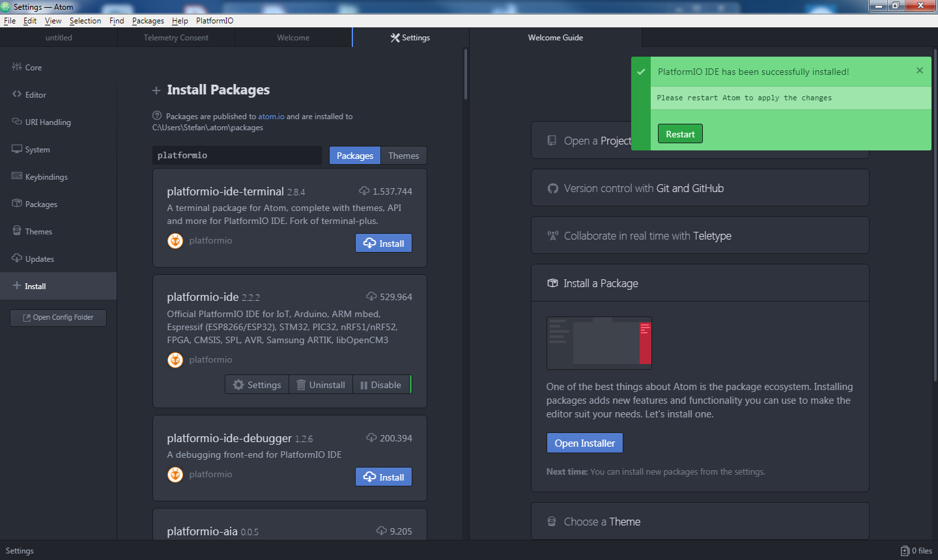Open the View menu
938x560 pixels.
click(x=53, y=21)
